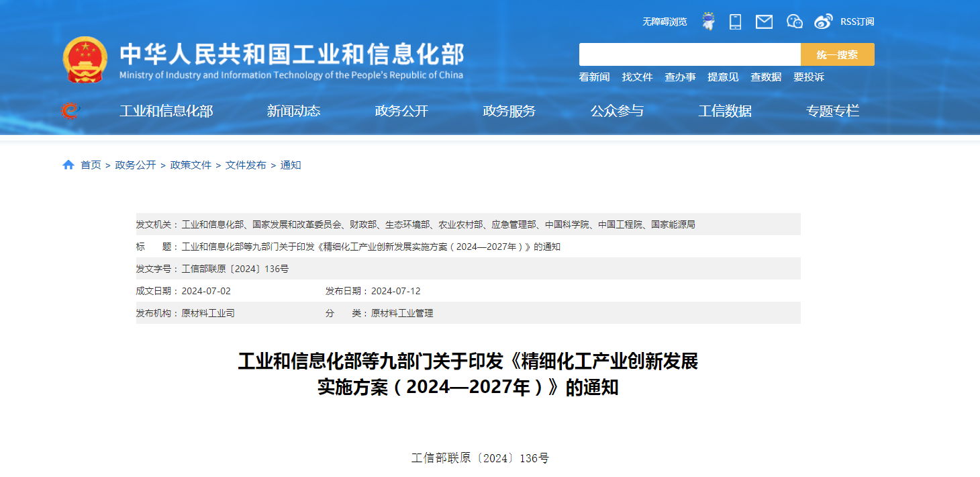Click the home icon in breadcrumb
980x477 pixels.
coord(68,165)
